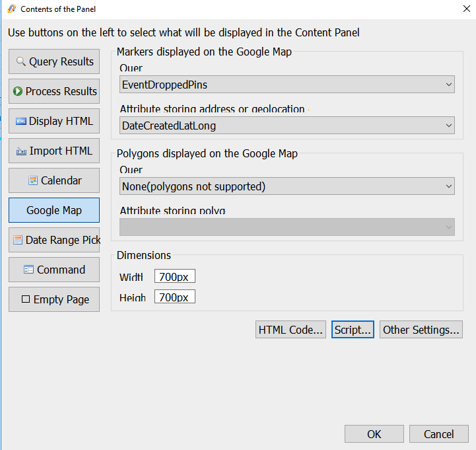This screenshot has height=450, width=476.
Task: Expand the polygons query dropdown showing None
Action: (x=287, y=186)
